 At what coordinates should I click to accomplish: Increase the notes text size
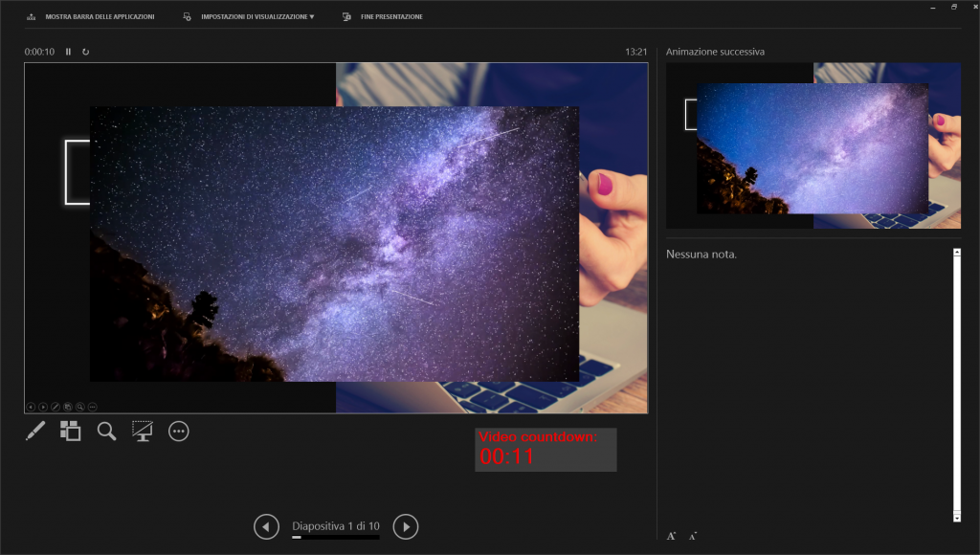coord(672,536)
